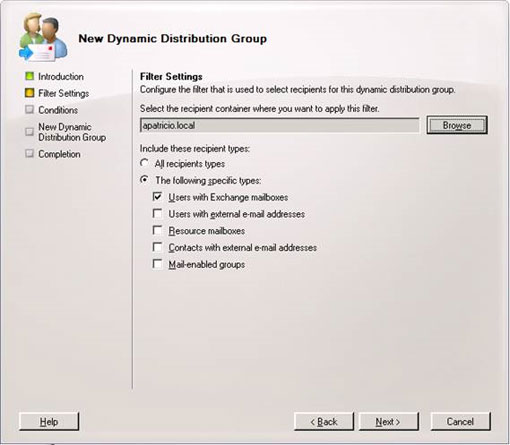
Task: Go to the previous page with Back
Action: [x=324, y=422]
